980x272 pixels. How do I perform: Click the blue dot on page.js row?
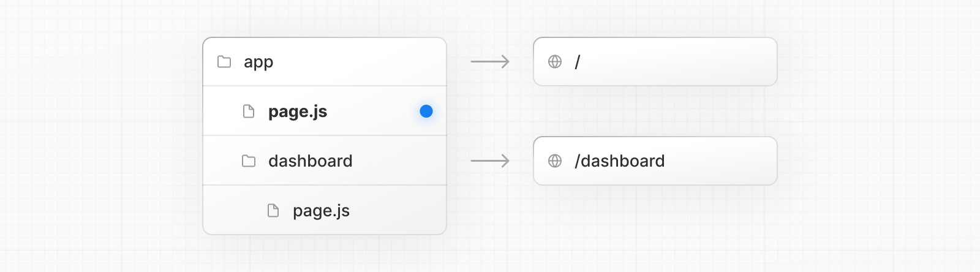426,111
